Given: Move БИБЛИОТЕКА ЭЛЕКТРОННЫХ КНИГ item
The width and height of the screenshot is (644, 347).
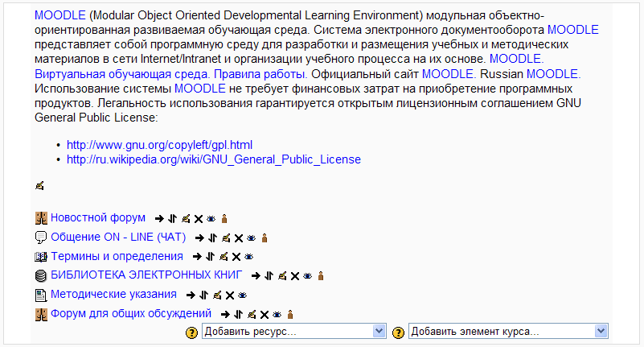Looking at the screenshot, I should (x=269, y=276).
